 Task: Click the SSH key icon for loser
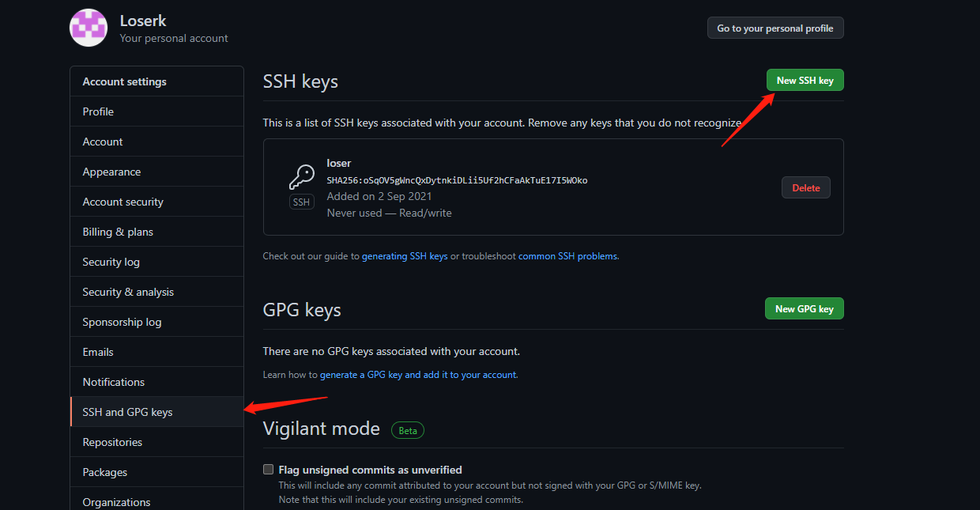[301, 177]
